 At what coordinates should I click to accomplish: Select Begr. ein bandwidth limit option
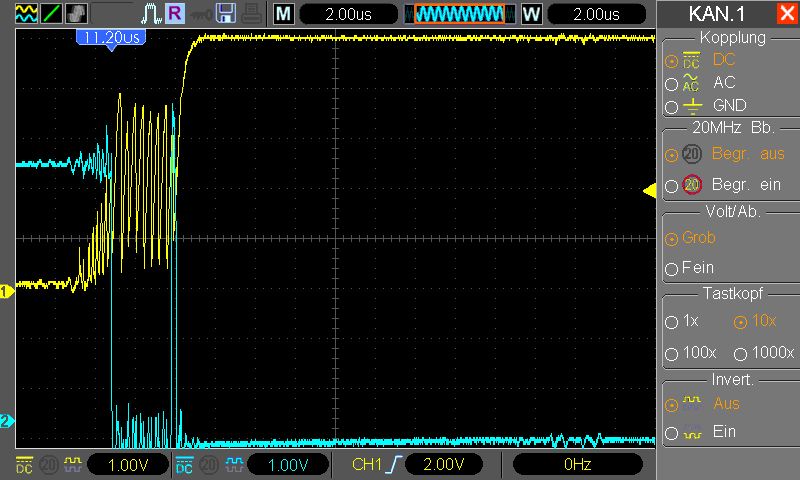click(671, 186)
